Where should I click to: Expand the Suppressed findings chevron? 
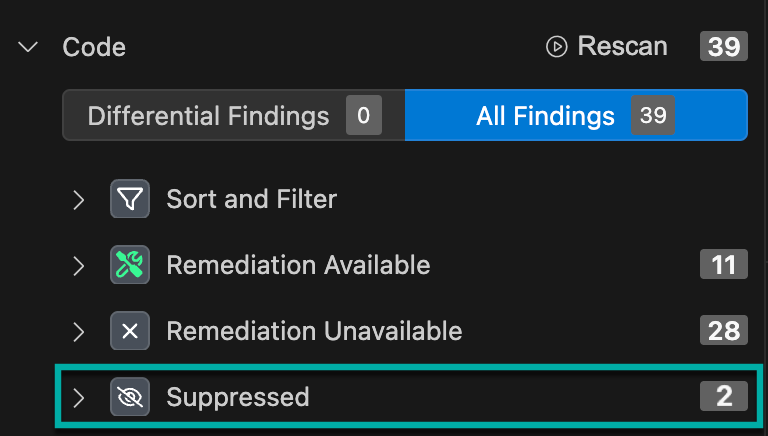(80, 397)
